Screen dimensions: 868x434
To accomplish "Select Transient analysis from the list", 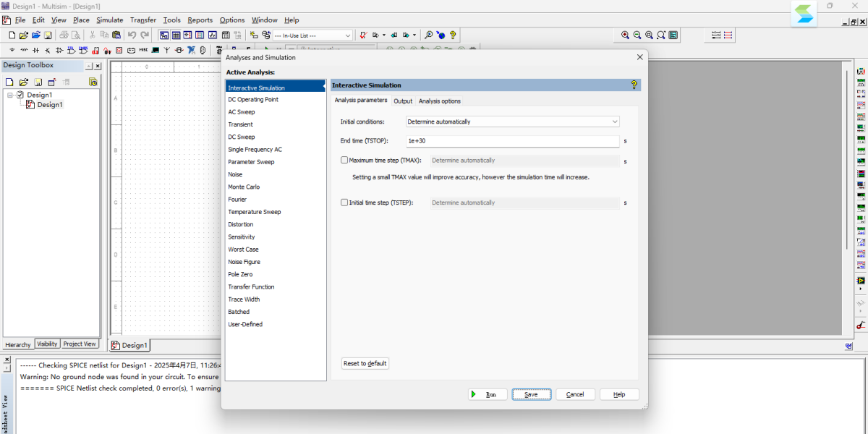I will click(x=241, y=124).
